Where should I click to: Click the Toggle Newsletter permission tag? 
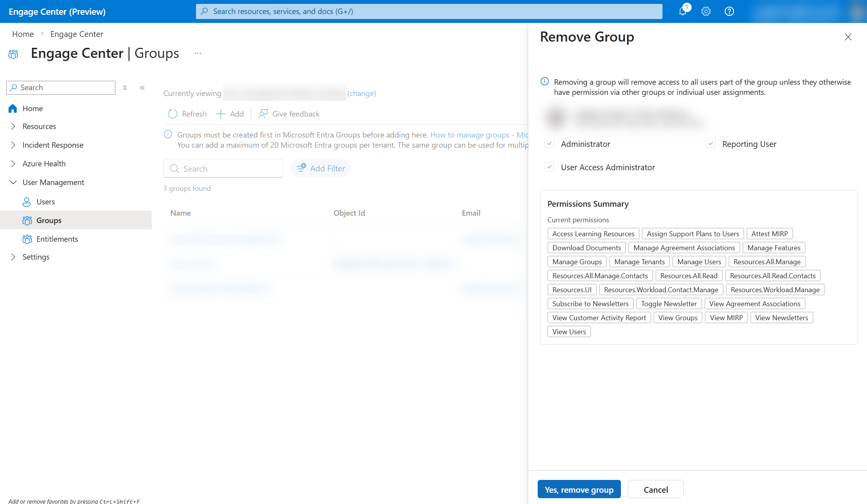[x=669, y=303]
